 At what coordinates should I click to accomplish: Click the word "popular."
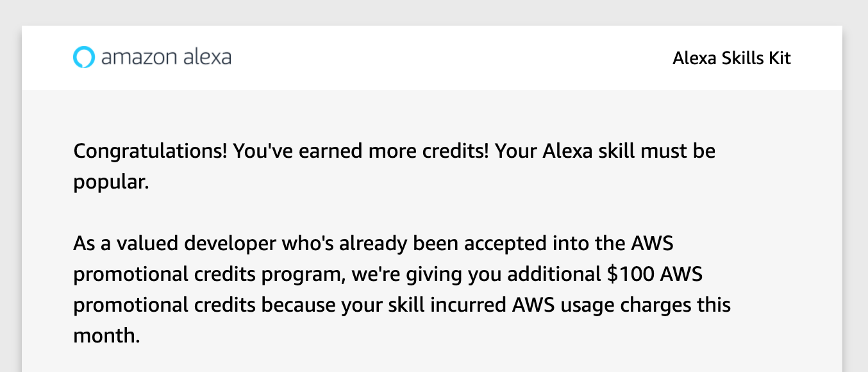(111, 182)
